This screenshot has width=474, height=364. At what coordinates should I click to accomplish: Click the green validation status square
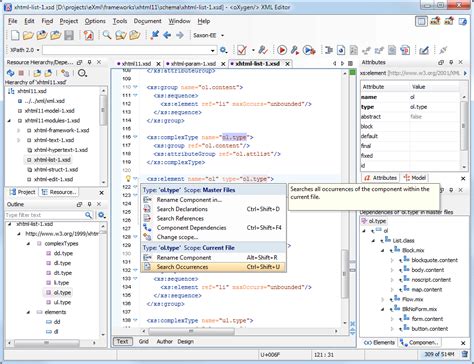(352, 72)
